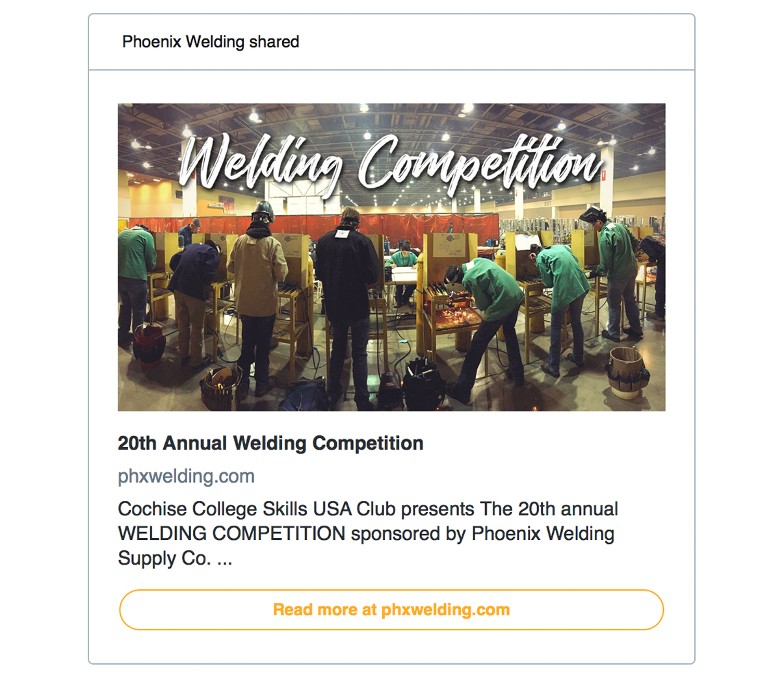This screenshot has height=679, width=784.
Task: Click the Read more at phxwelding.com button
Action: (391, 609)
